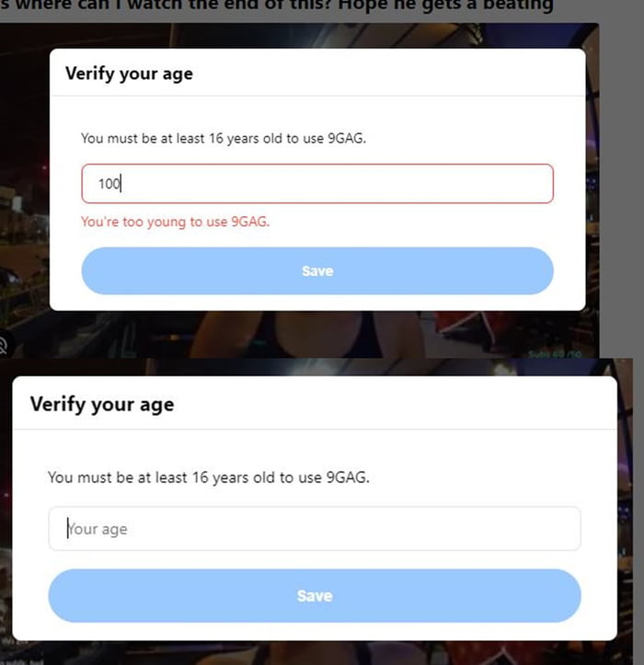The height and width of the screenshot is (665, 644).
Task: Focus the empty "Your age" input field
Action: pos(315,529)
